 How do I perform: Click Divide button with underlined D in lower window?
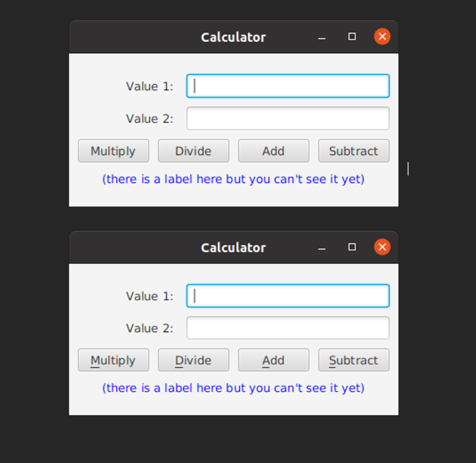coord(193,360)
